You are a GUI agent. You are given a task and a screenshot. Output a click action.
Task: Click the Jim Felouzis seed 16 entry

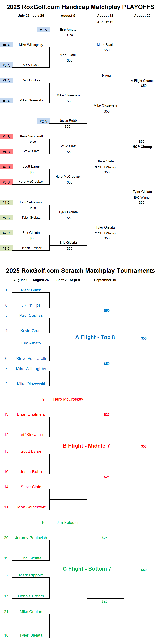pyautogui.click(x=68, y=523)
